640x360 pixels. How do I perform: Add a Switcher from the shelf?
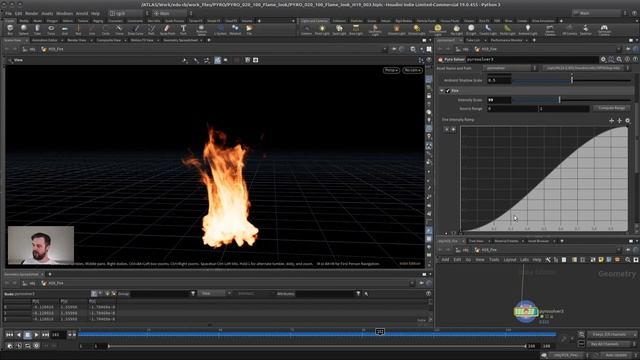coord(586,29)
